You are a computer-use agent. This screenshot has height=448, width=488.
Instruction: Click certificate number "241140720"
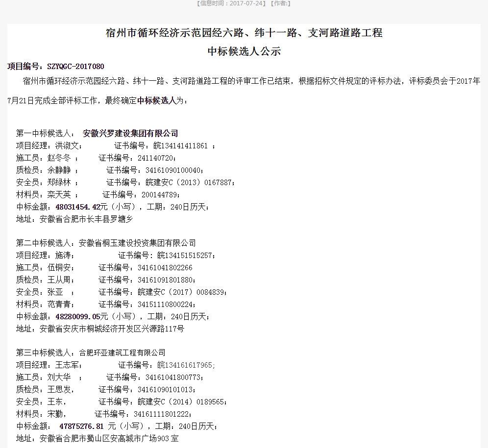coord(155,158)
